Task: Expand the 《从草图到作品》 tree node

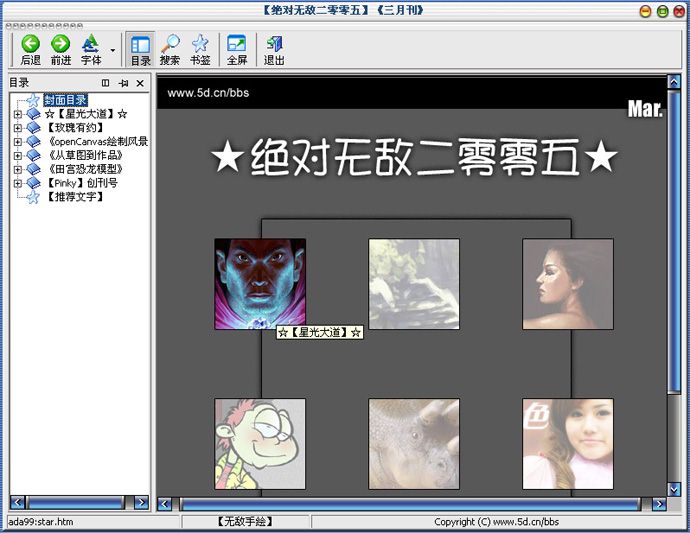Action: tap(18, 156)
